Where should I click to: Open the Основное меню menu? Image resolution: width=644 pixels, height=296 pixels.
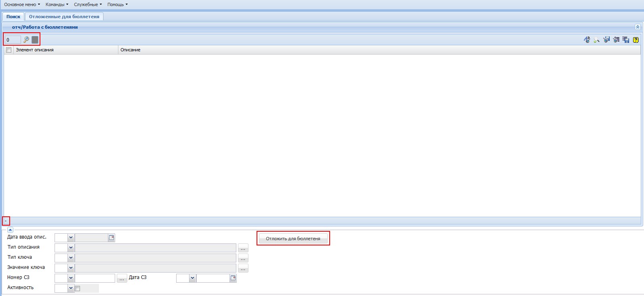pyautogui.click(x=22, y=4)
